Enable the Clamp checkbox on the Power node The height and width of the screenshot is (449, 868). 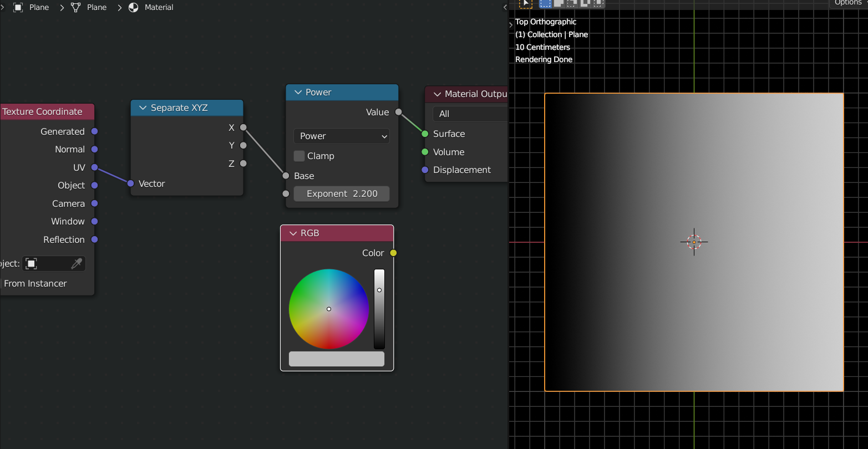coord(299,156)
